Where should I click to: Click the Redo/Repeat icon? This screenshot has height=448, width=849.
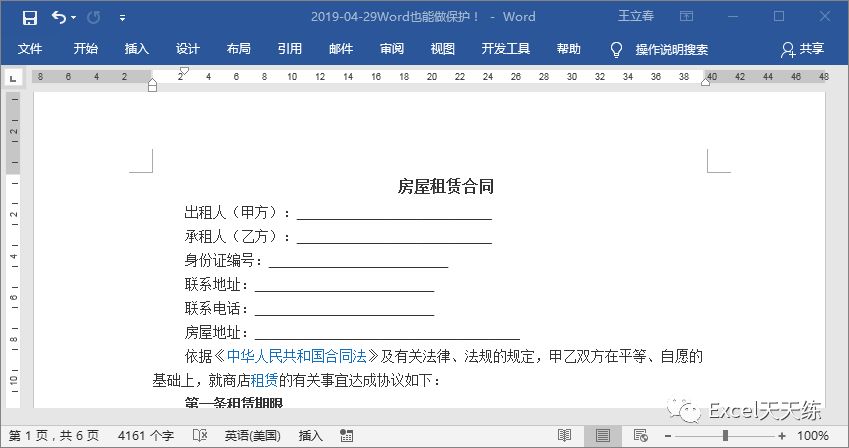click(94, 18)
